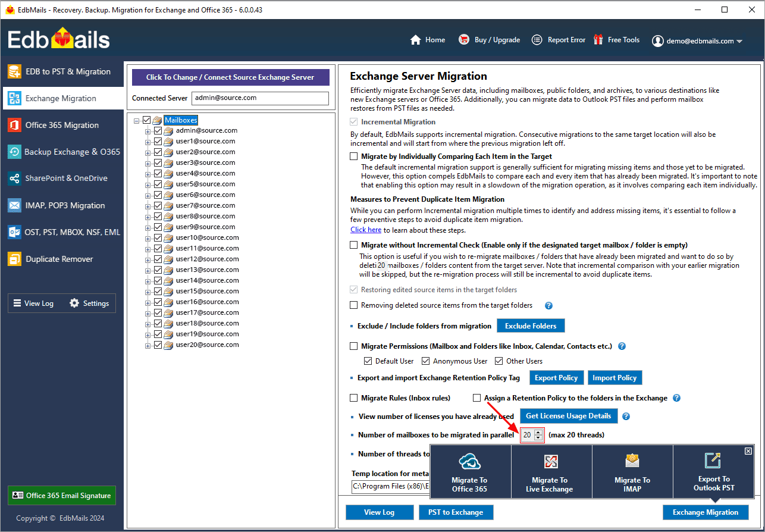Open EDB to PST & Migration section
The height and width of the screenshot is (532, 765).
[62, 72]
